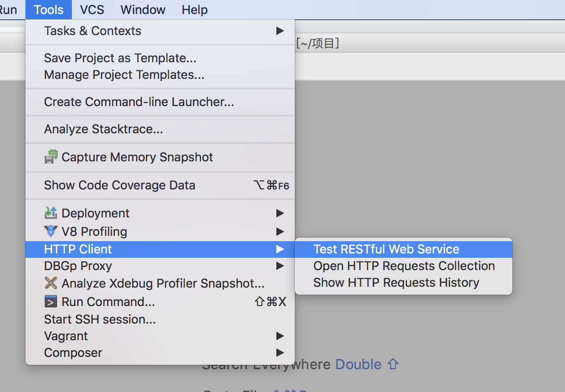Open the DBGp Proxy menu entry
This screenshot has height=392, width=565.
pos(160,266)
